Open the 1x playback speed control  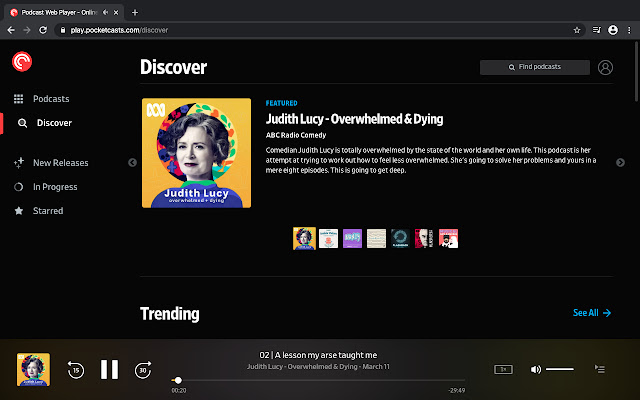pos(503,369)
